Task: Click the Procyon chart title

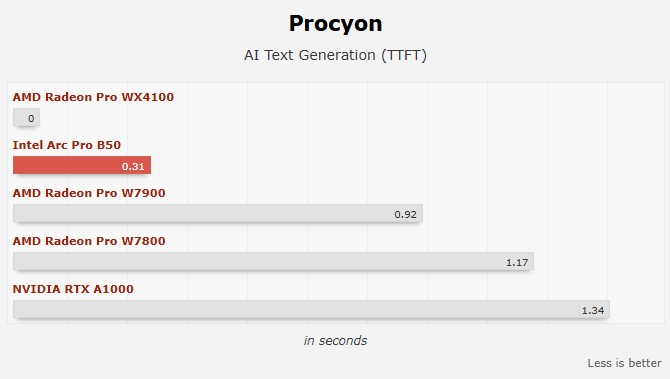Action: pos(335,24)
